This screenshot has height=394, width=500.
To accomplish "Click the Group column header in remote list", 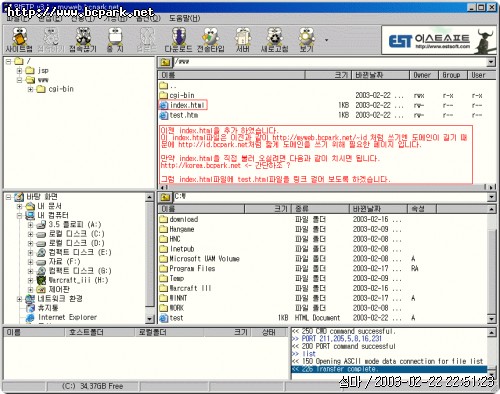I will [453, 75].
